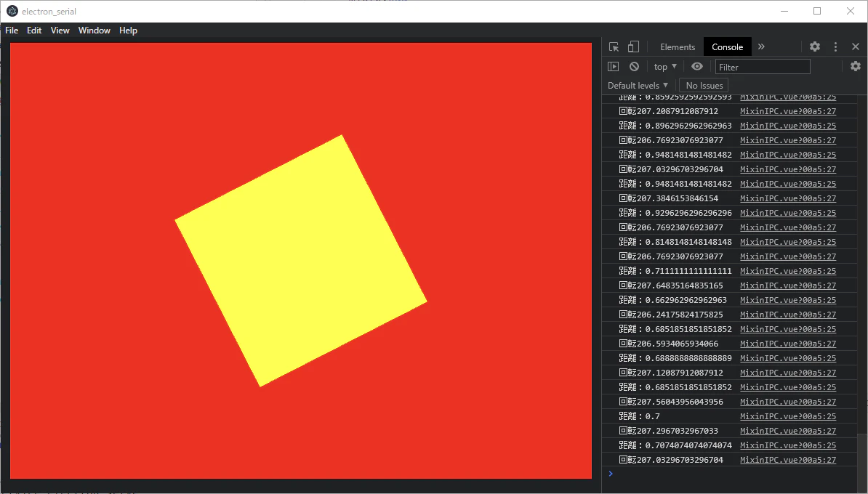The image size is (868, 494).
Task: Follow the MixinIPC link for 207.3846153846154
Action: [788, 198]
